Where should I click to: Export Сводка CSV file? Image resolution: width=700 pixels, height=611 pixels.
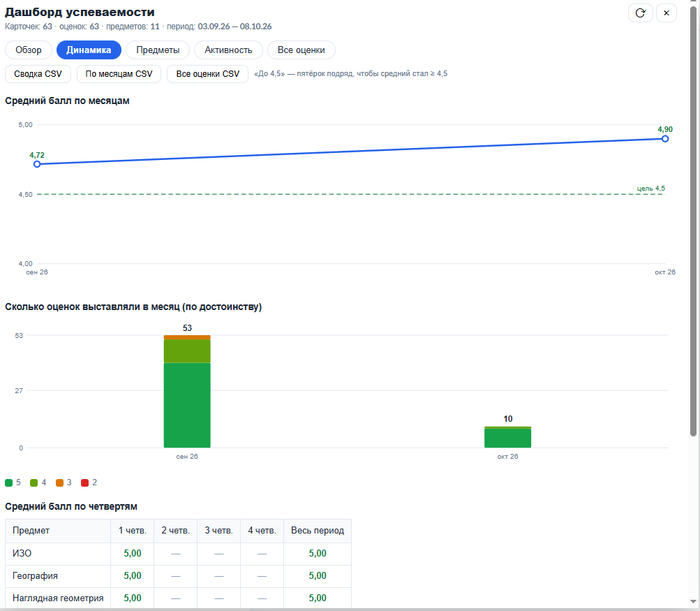click(38, 74)
